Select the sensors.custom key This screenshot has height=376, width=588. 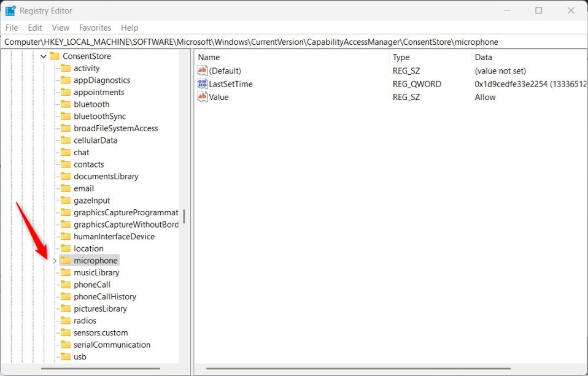tap(101, 332)
